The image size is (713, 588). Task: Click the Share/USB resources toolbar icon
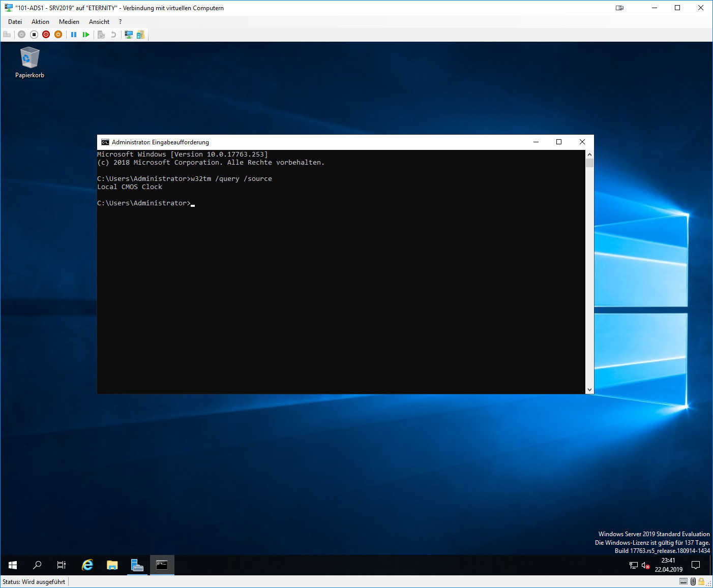tap(140, 35)
